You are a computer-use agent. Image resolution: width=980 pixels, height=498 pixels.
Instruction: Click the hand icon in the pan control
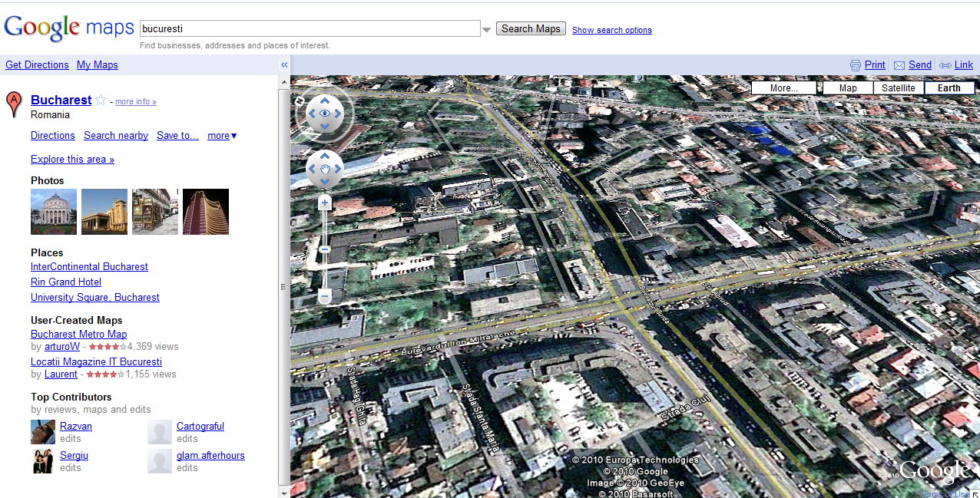pyautogui.click(x=325, y=169)
